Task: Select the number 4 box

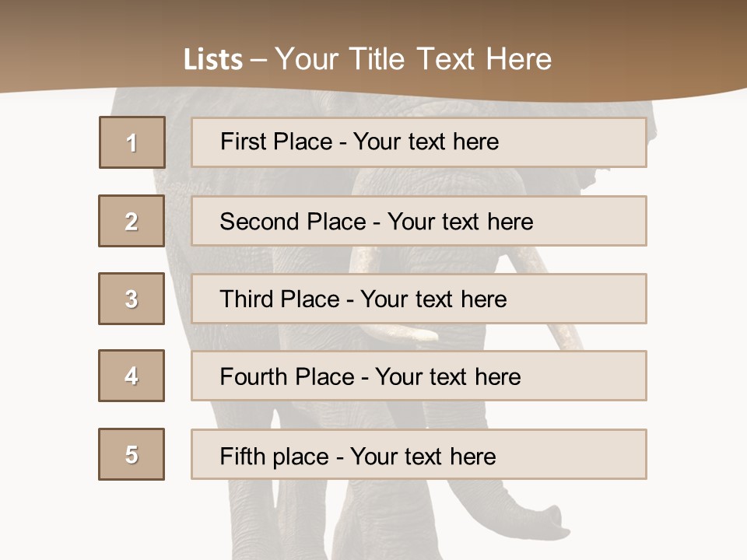Action: (x=132, y=376)
